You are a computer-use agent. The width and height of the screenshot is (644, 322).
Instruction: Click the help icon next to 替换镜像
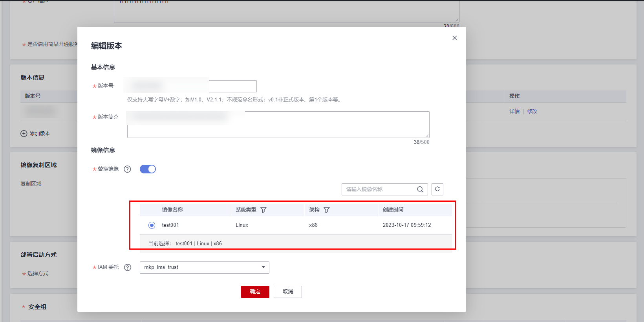point(127,169)
